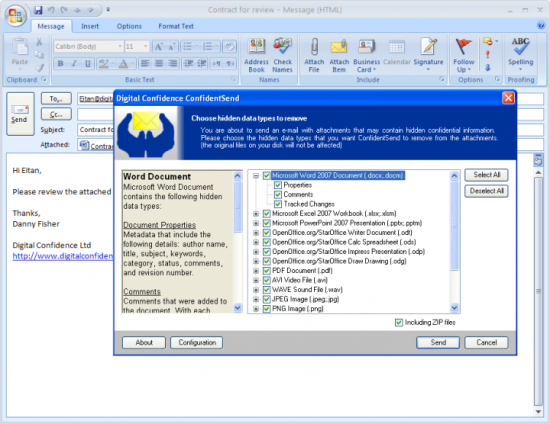Screen dimensions: 550x424
Task: Uncheck Properties checkbox under Word
Action: 278,185
